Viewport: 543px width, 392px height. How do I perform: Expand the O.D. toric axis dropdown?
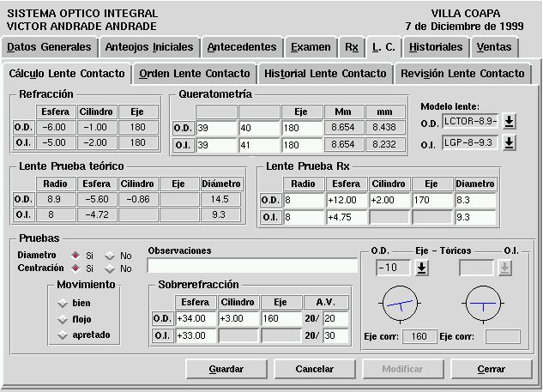[x=421, y=268]
